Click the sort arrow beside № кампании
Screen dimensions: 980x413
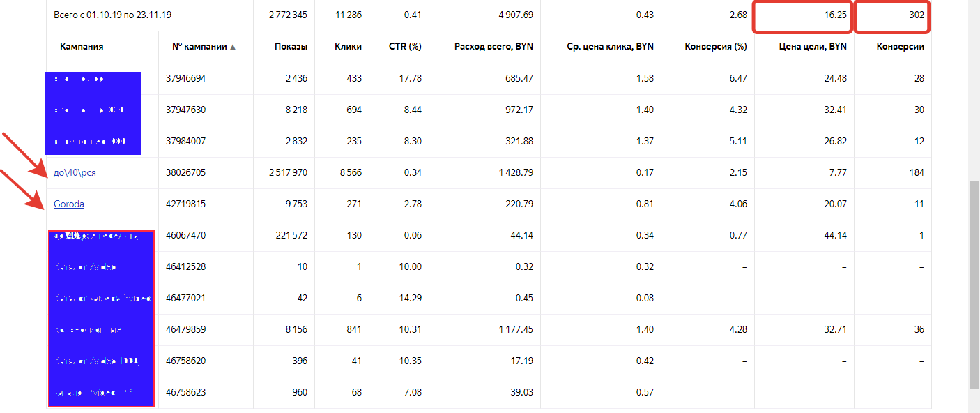tap(233, 47)
